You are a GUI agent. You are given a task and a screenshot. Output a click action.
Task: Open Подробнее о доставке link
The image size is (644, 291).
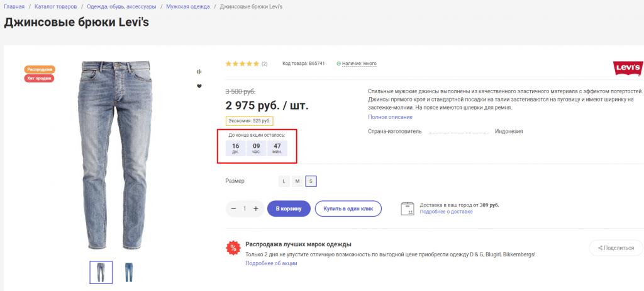(x=446, y=212)
